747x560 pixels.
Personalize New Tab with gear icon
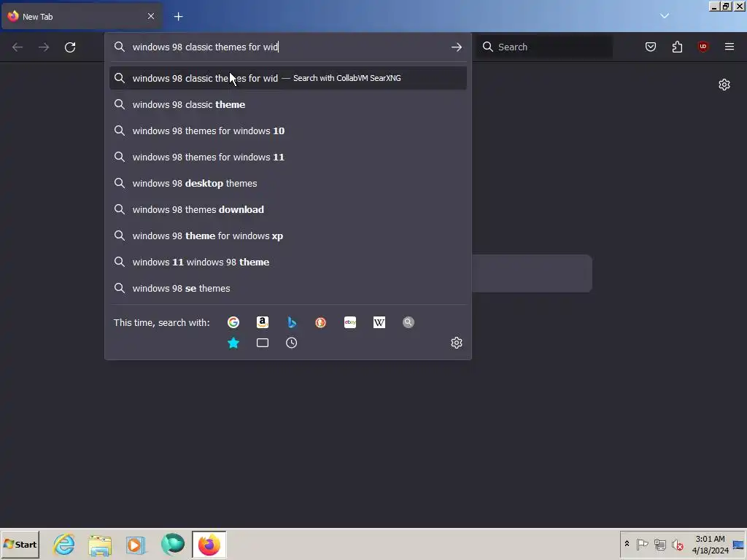724,85
